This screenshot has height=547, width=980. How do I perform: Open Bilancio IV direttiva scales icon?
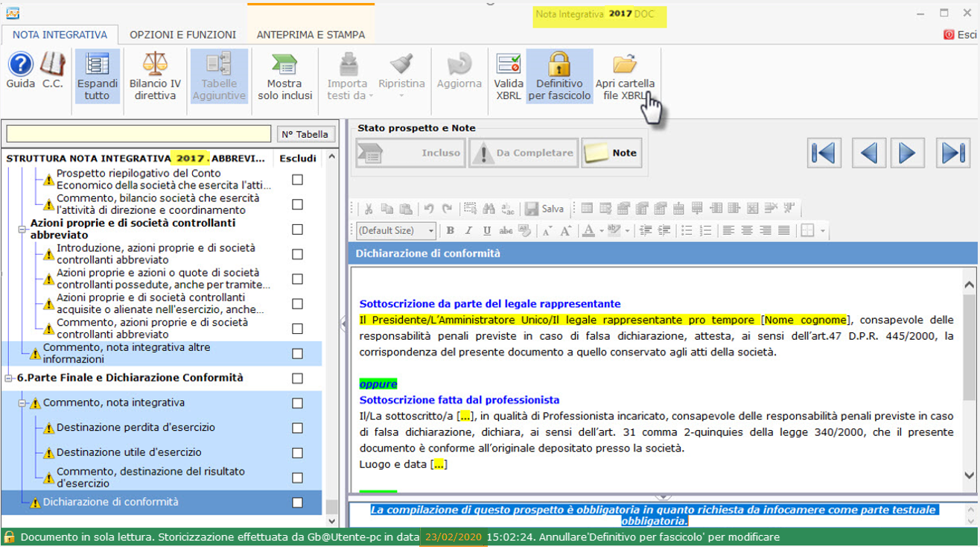point(155,76)
